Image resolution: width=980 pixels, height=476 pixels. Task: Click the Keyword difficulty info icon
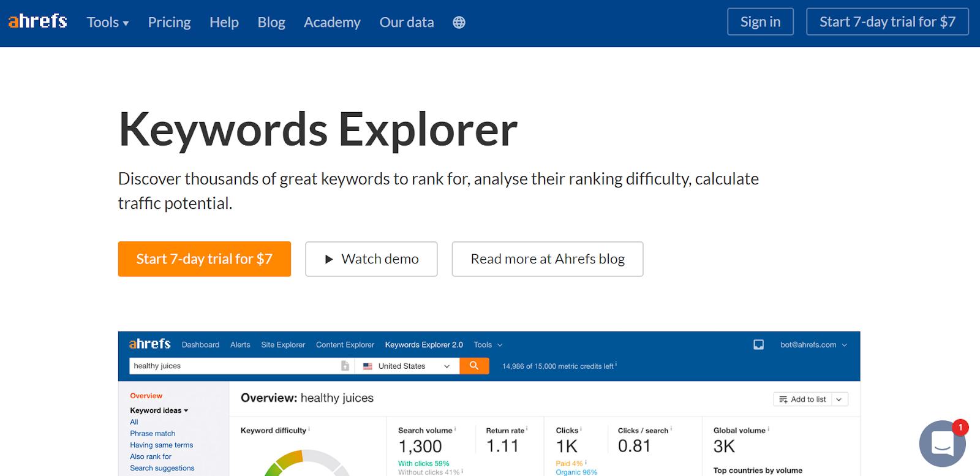click(309, 429)
